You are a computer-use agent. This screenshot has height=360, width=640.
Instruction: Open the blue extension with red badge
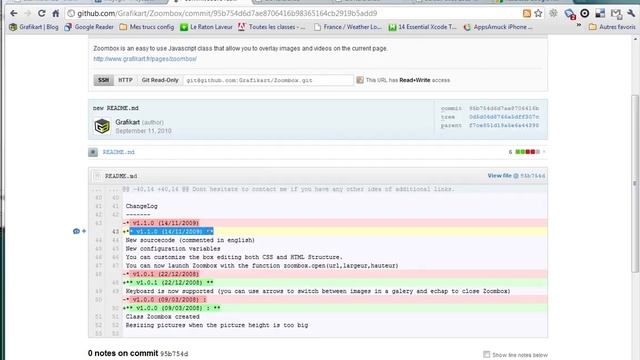click(x=570, y=14)
